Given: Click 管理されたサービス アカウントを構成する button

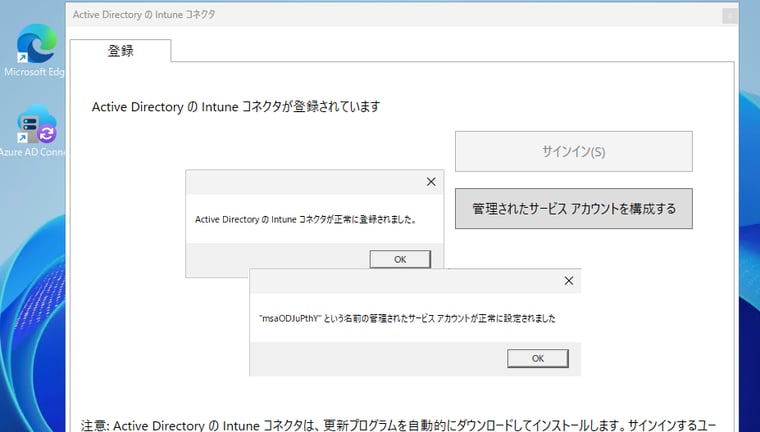Looking at the screenshot, I should point(573,208).
